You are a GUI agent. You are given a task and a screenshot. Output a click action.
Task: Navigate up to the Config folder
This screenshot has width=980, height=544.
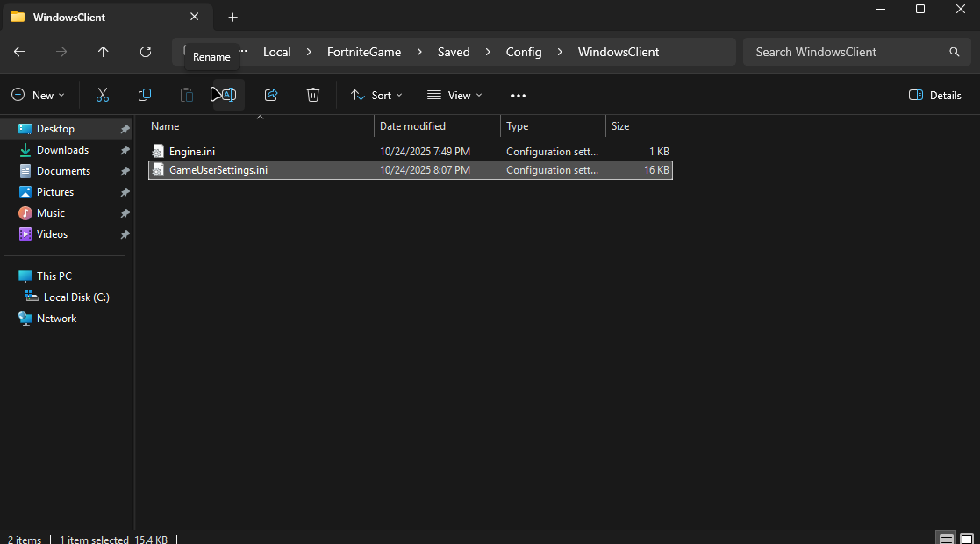pos(103,52)
